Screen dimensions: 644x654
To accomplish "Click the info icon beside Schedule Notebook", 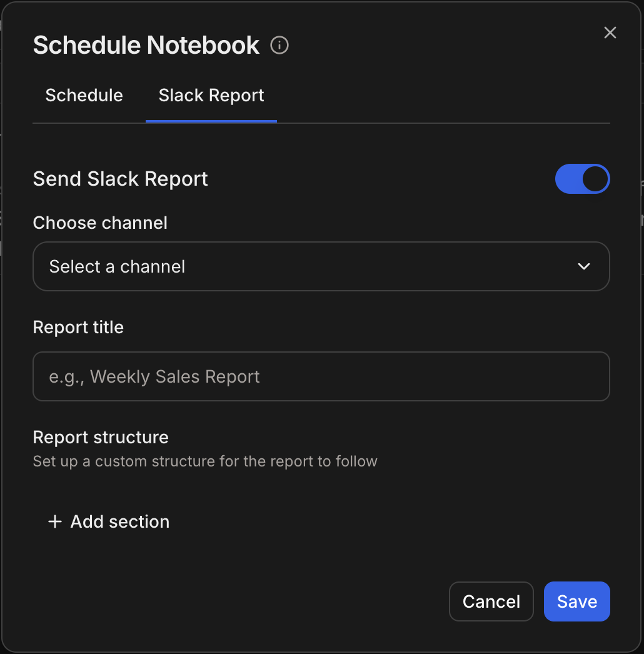I will tap(279, 45).
